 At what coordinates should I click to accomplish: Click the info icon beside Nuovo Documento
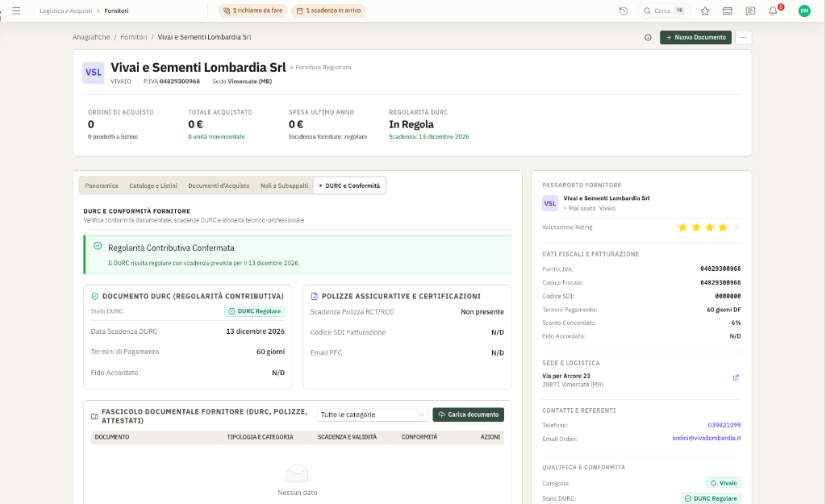[648, 37]
